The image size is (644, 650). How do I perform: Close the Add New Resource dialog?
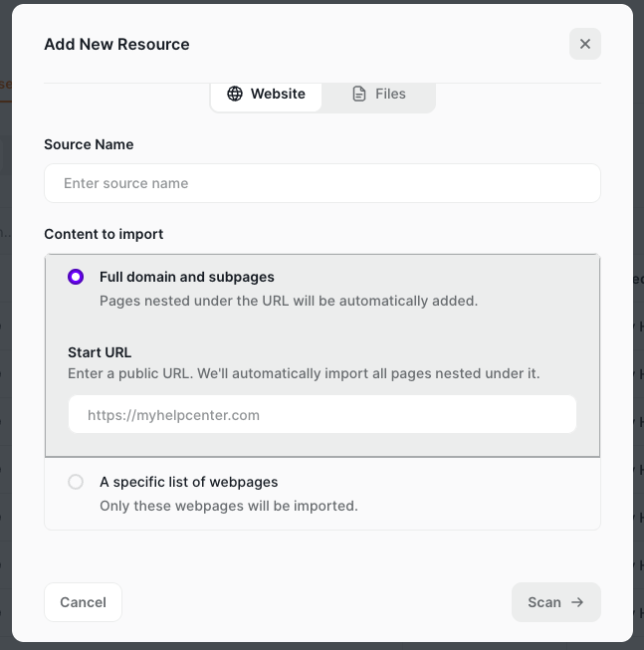(584, 44)
